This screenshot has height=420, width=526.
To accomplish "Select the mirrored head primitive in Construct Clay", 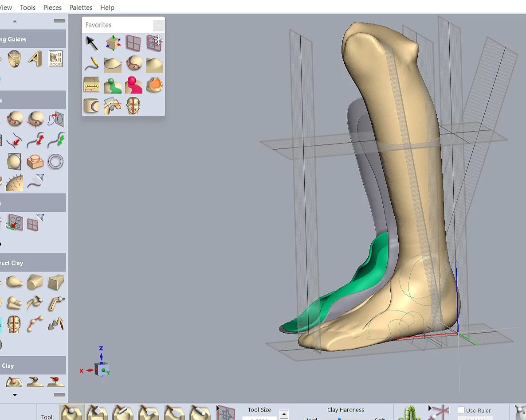I will [13, 323].
